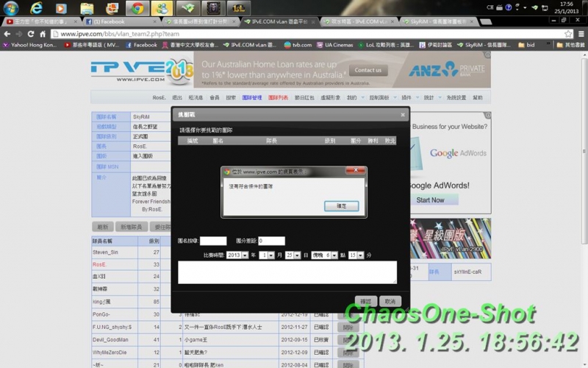The height and width of the screenshot is (368, 588).
Task: Open the minute dropdown showing 15
Action: point(356,255)
